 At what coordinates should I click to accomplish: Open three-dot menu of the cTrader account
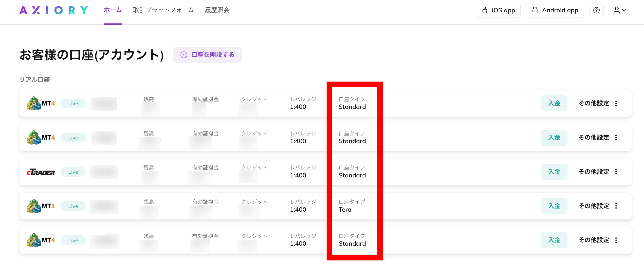[x=616, y=172]
